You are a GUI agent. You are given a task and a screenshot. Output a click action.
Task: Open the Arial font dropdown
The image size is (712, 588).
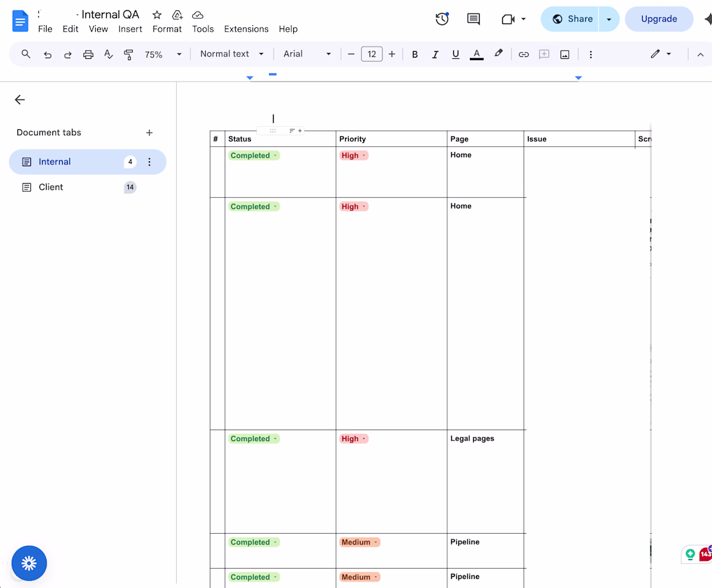[x=307, y=54]
